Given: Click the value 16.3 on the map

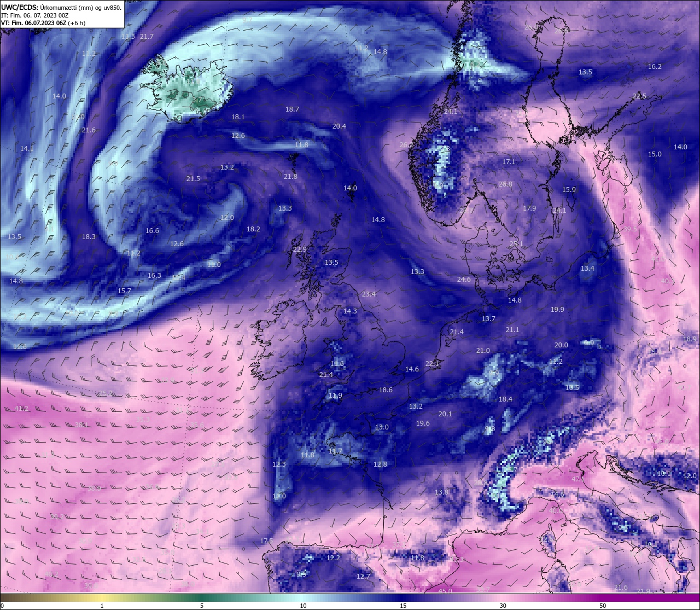Looking at the screenshot, I should click(x=154, y=276).
